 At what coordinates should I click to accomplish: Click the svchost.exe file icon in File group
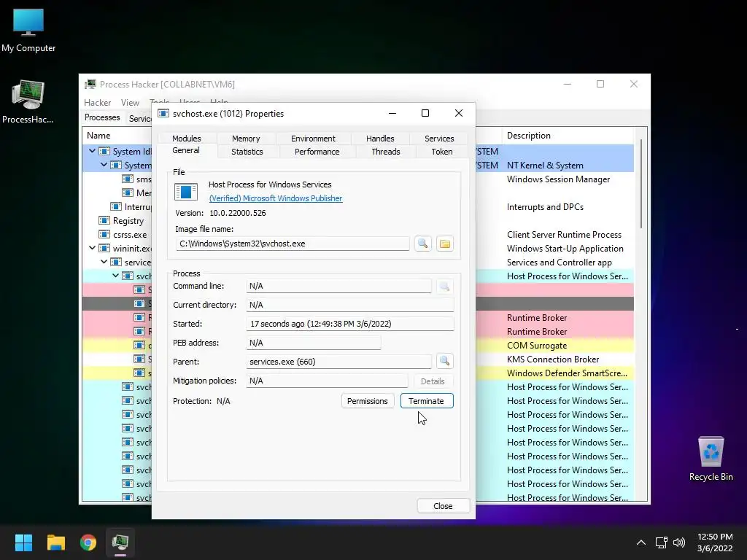186,192
